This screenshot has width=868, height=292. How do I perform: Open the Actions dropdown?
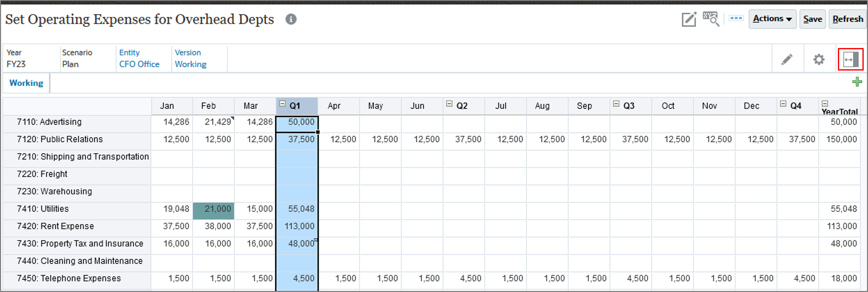coord(772,19)
